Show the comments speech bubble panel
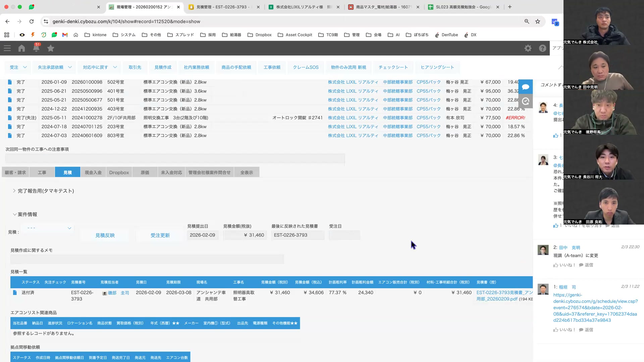 point(526,87)
